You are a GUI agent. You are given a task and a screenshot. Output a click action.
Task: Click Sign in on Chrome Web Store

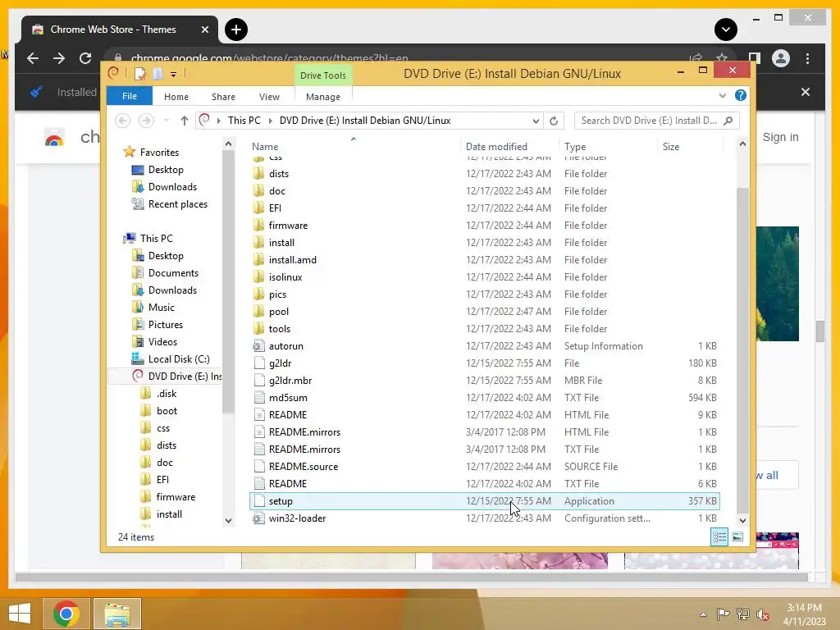[780, 137]
